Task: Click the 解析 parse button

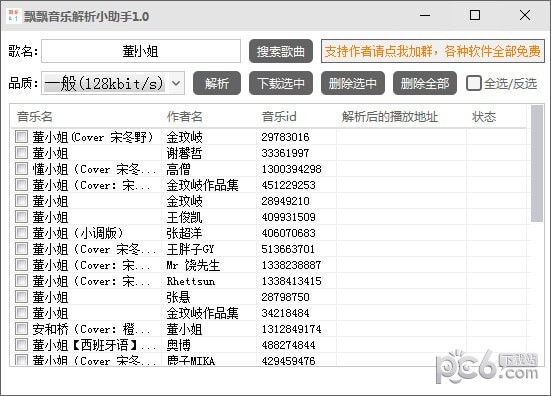Action: pyautogui.click(x=217, y=83)
